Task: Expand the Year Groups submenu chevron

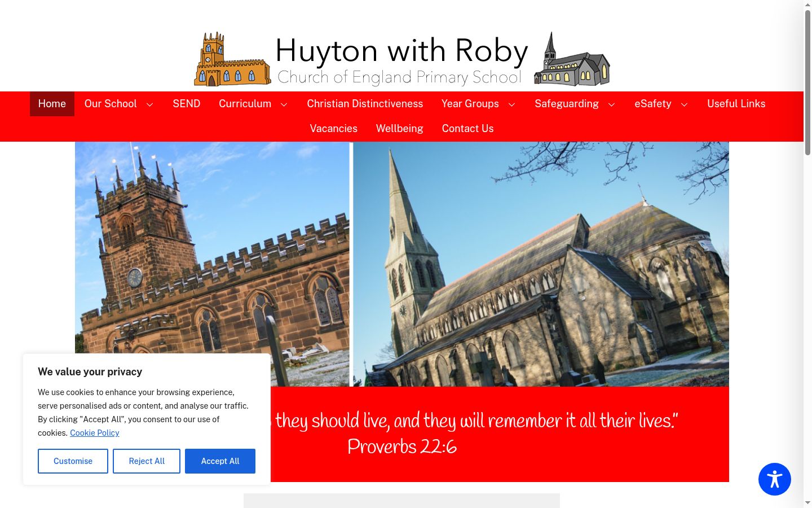Action: [511, 104]
